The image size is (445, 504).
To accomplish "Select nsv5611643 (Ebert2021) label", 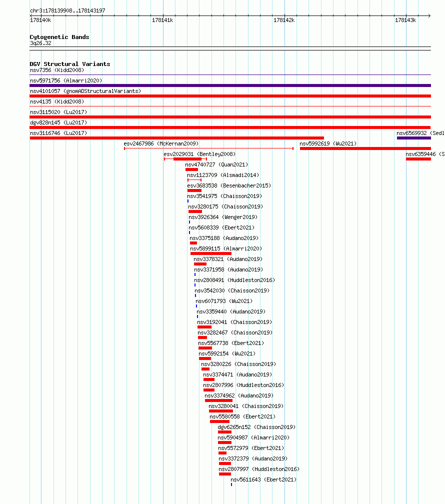I will pos(263,479).
